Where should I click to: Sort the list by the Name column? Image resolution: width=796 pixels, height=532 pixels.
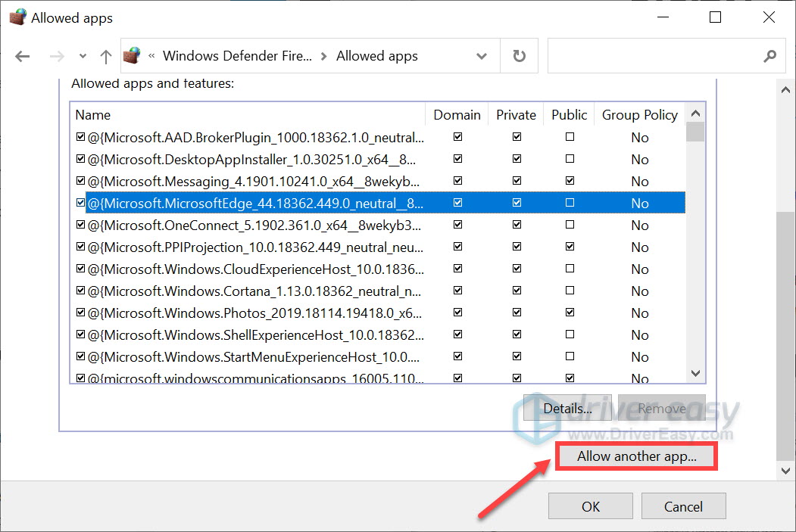click(93, 115)
